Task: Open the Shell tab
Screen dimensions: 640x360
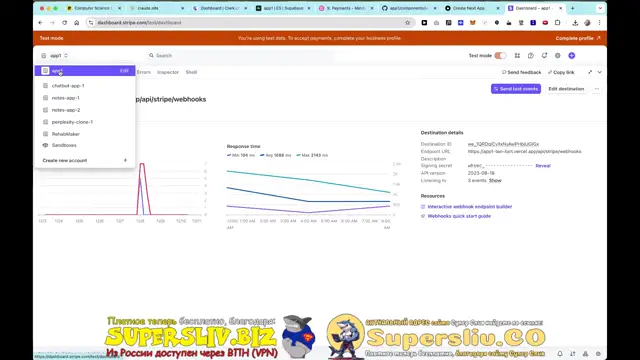Action: click(191, 72)
